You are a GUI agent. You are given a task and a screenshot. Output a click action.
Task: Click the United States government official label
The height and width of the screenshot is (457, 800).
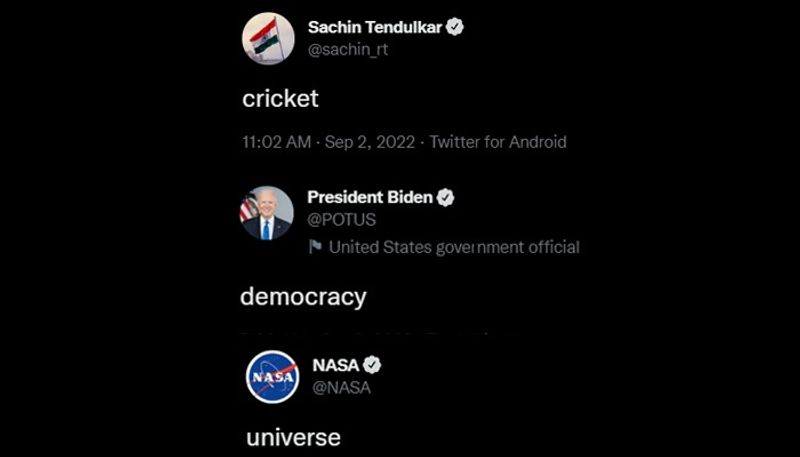454,247
